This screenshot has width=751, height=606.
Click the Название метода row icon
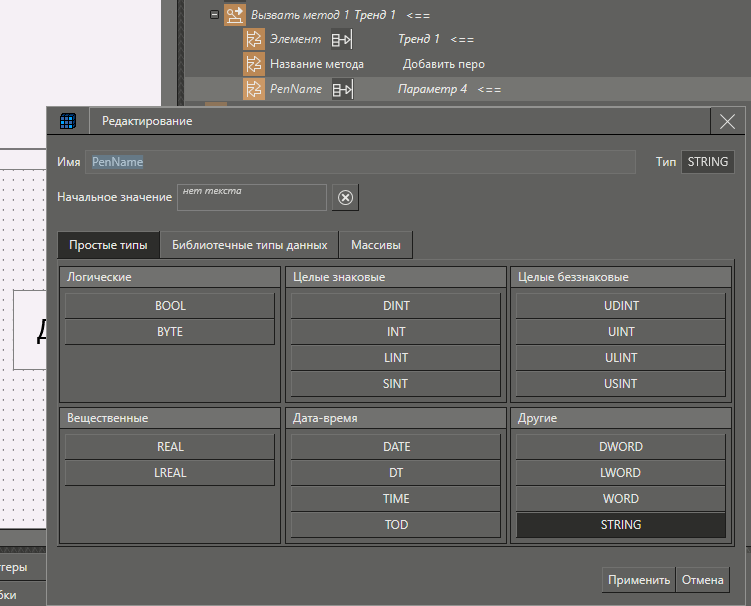254,64
